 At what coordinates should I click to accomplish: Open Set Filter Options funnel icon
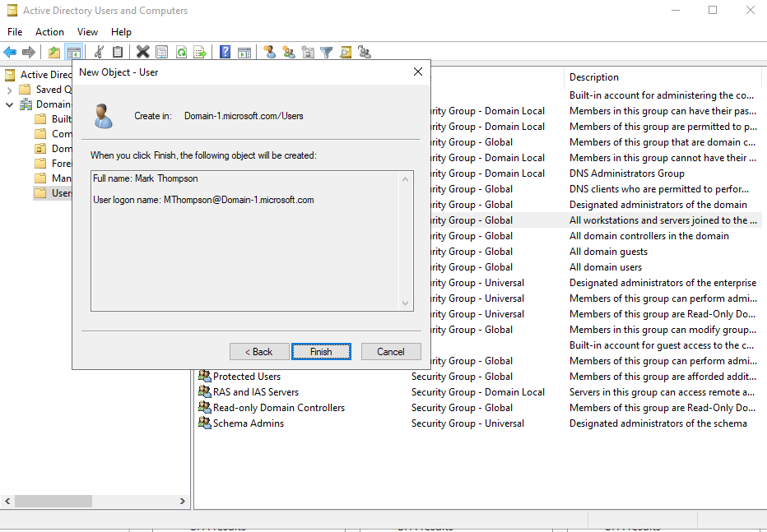[325, 52]
